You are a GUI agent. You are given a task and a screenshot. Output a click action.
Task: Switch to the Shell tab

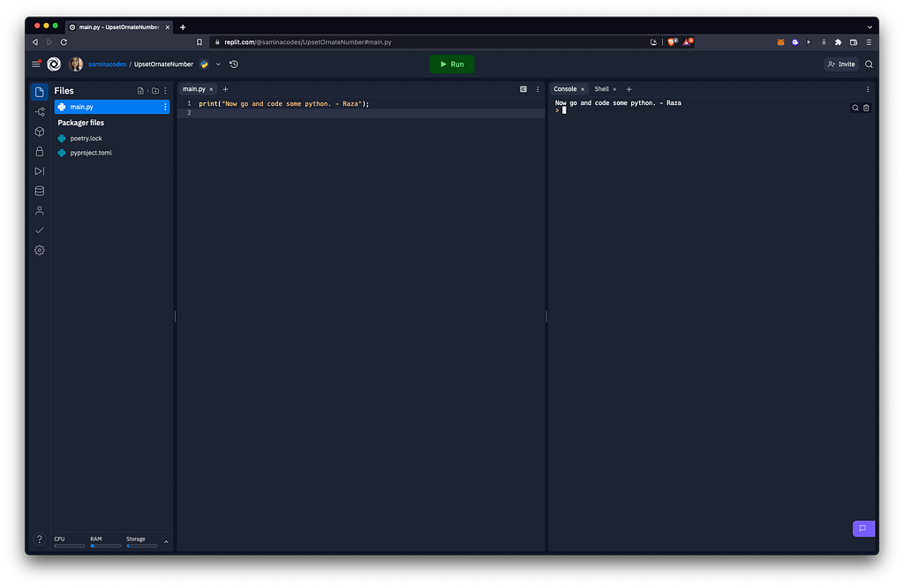coord(601,89)
